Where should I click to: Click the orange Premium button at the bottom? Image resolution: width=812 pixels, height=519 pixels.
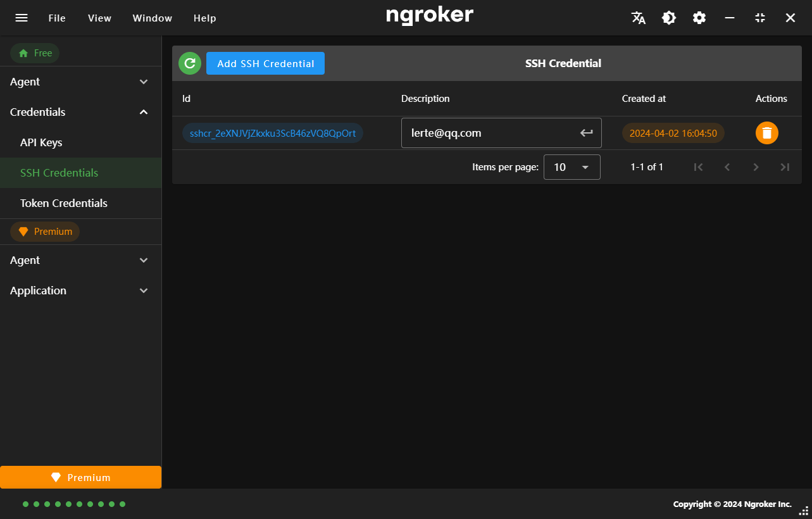pos(80,477)
